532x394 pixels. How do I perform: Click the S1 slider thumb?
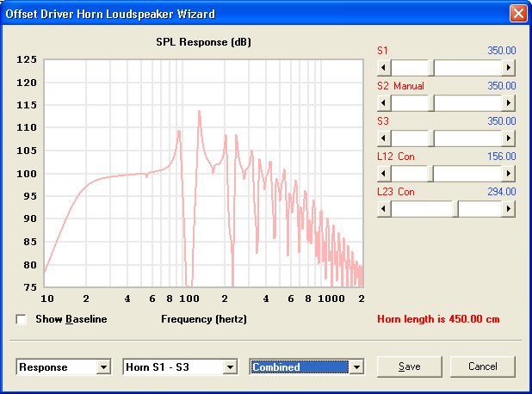point(431,67)
